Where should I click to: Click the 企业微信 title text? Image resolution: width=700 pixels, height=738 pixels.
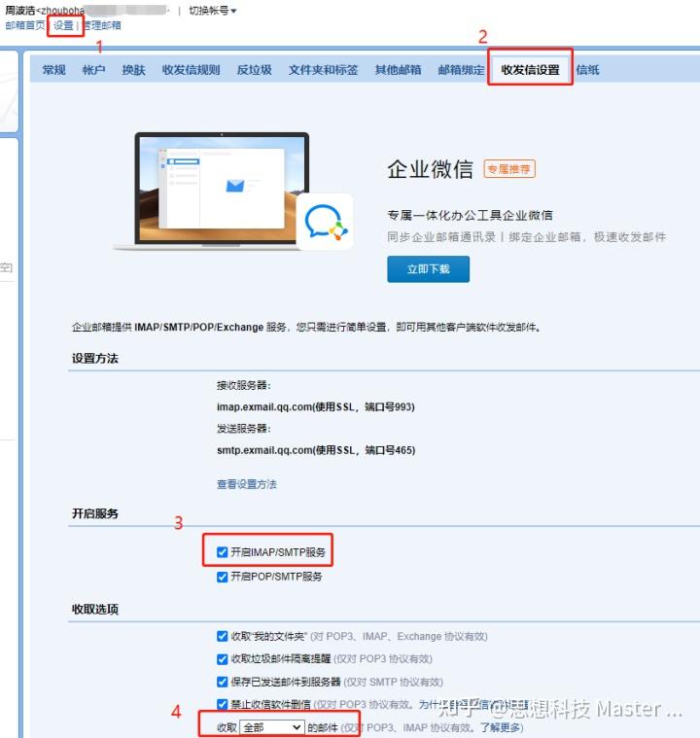pos(431,169)
